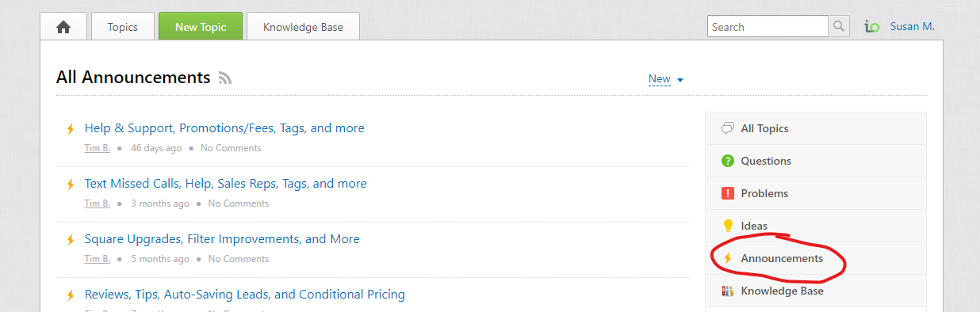Open the New sort dropdown
Screen dimensions: 980x312
point(659,79)
